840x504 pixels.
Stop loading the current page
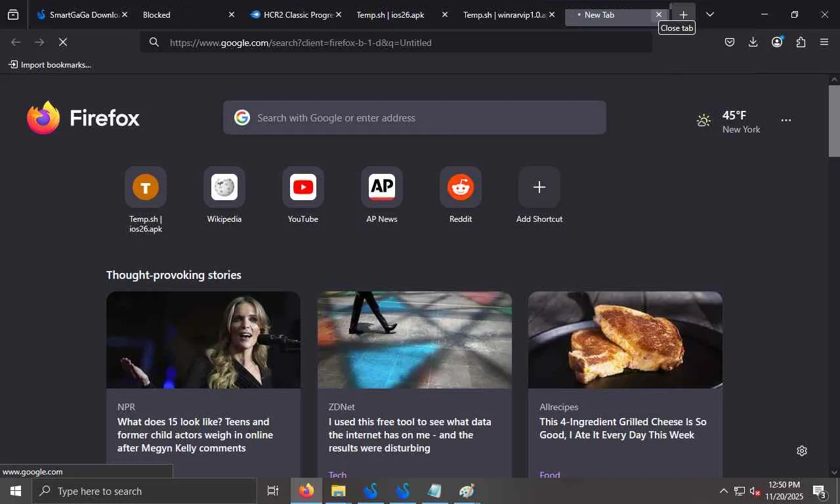tap(63, 42)
